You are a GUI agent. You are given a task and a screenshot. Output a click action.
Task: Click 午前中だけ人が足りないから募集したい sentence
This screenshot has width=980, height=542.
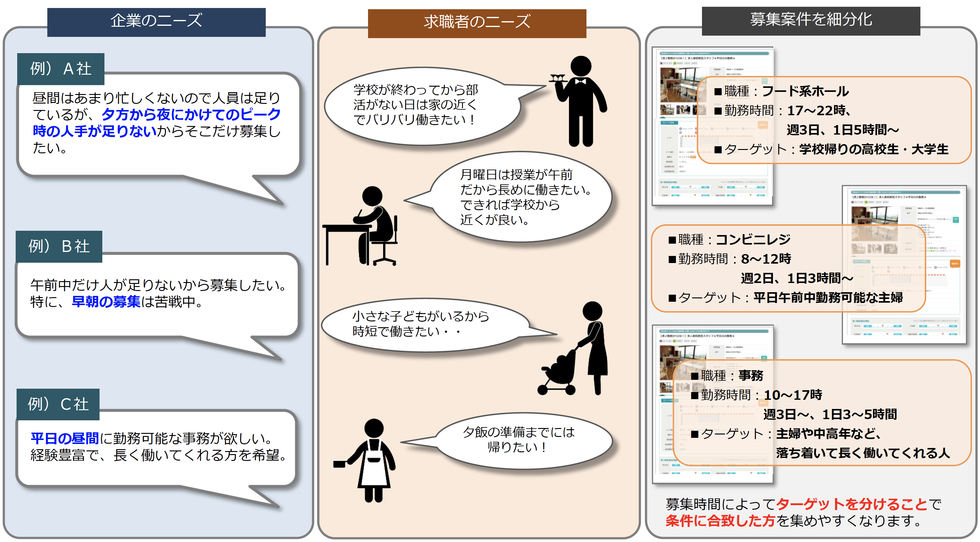[159, 285]
